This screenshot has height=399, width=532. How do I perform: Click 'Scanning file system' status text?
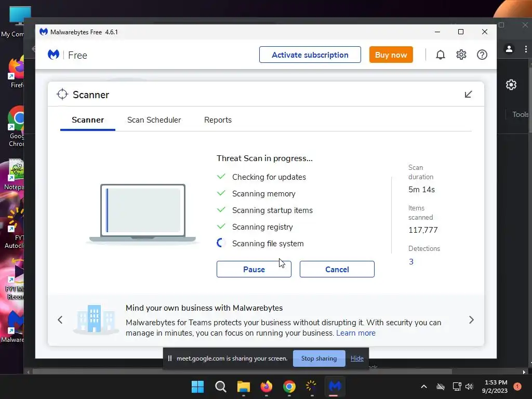point(268,244)
